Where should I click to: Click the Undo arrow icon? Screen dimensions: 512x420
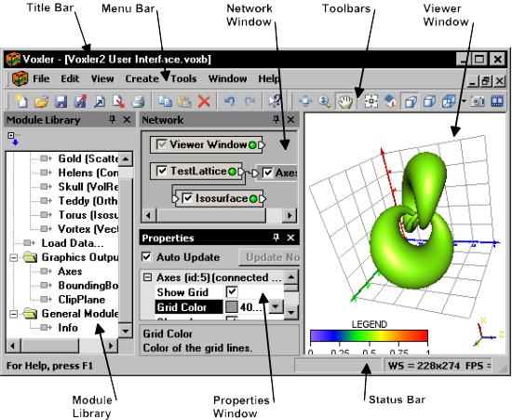[230, 102]
